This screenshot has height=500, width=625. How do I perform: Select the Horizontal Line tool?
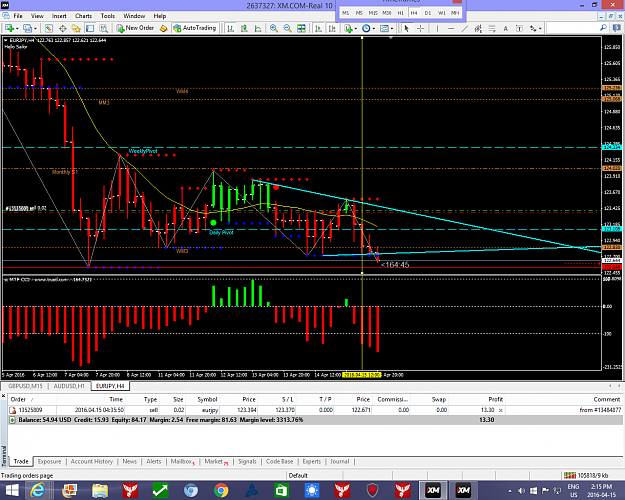(x=451, y=28)
